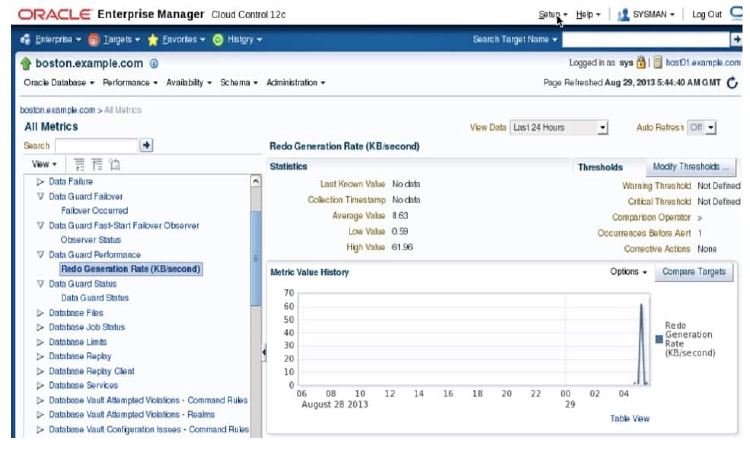Open the Administration menu
This screenshot has width=750, height=449.
coord(296,83)
